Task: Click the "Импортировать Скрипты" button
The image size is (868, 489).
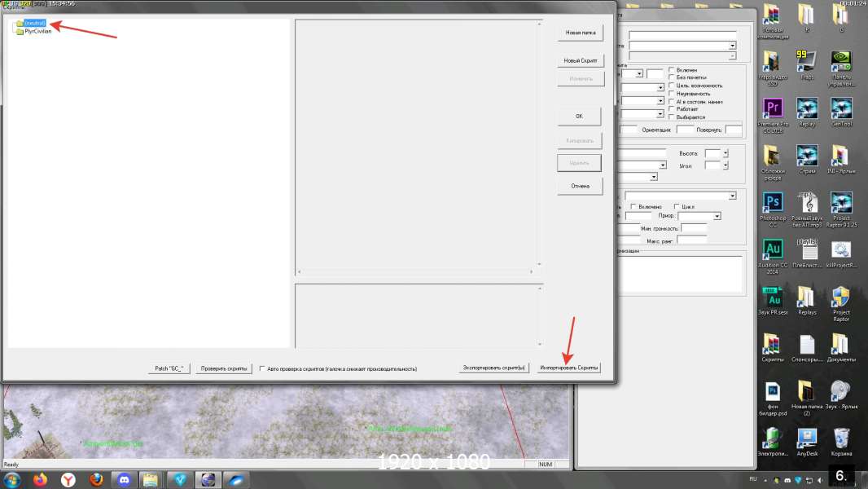Action: pyautogui.click(x=568, y=368)
